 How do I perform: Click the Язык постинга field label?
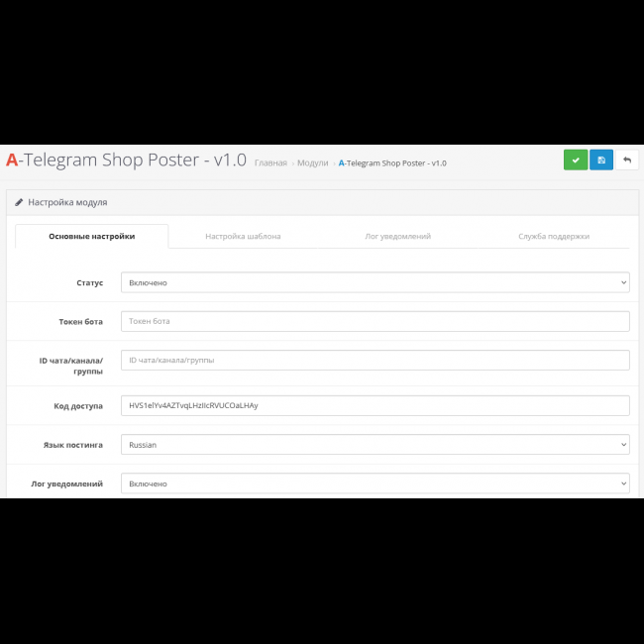point(74,445)
